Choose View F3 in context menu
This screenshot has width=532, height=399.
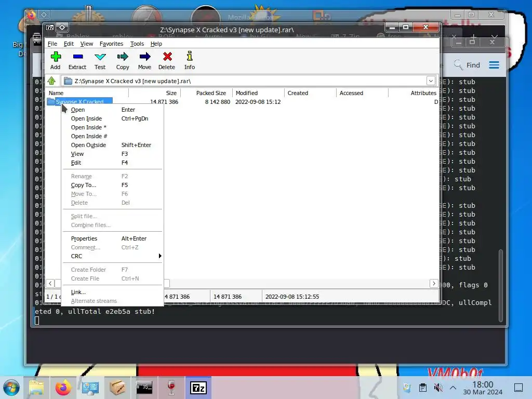[x=112, y=154]
